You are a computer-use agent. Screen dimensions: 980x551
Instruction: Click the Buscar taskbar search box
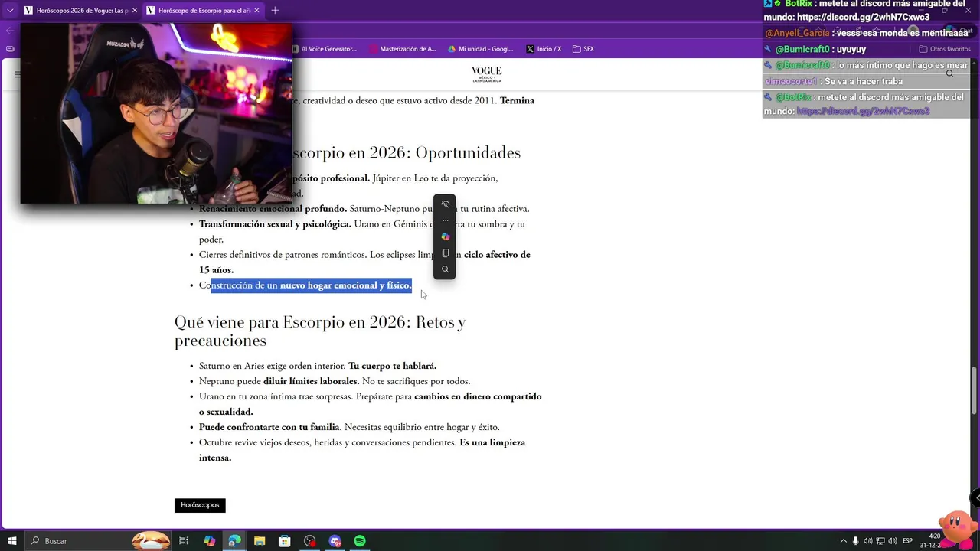(x=98, y=541)
